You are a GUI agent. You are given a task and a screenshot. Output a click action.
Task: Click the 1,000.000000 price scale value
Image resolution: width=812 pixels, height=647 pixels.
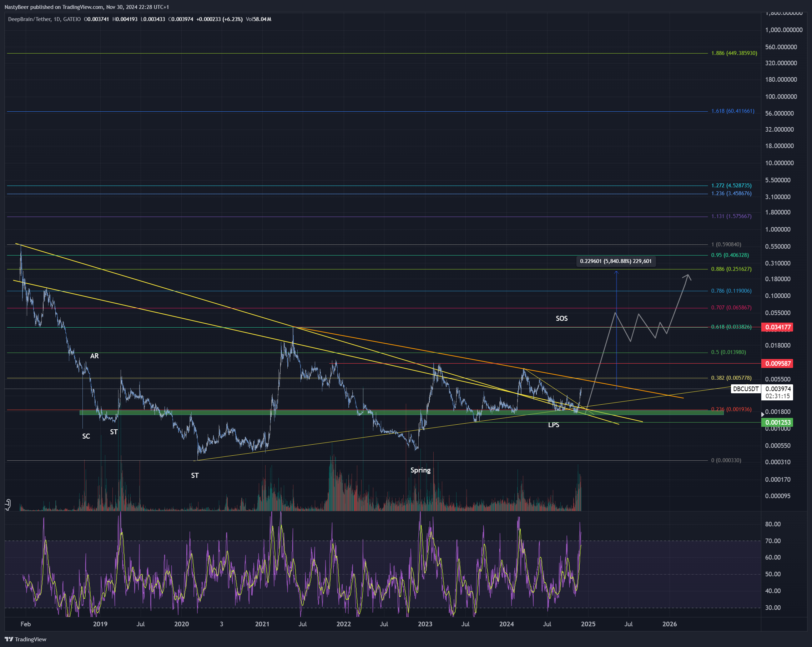click(x=784, y=30)
